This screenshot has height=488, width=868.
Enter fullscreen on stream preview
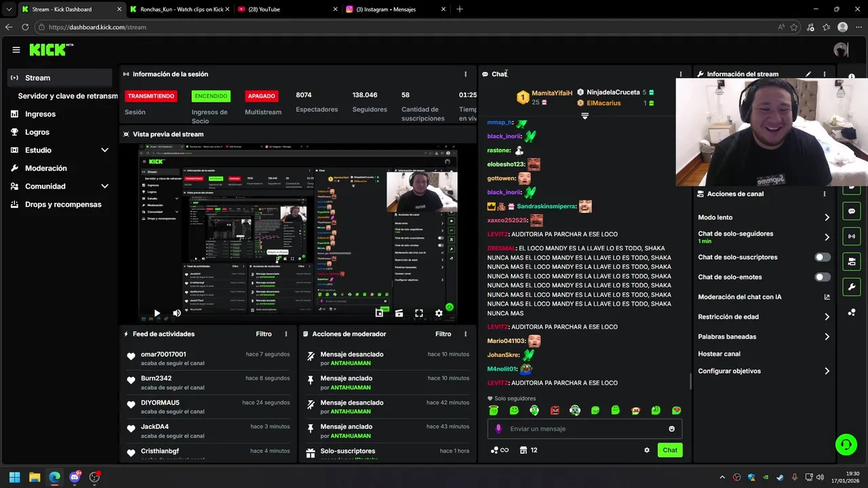click(419, 313)
